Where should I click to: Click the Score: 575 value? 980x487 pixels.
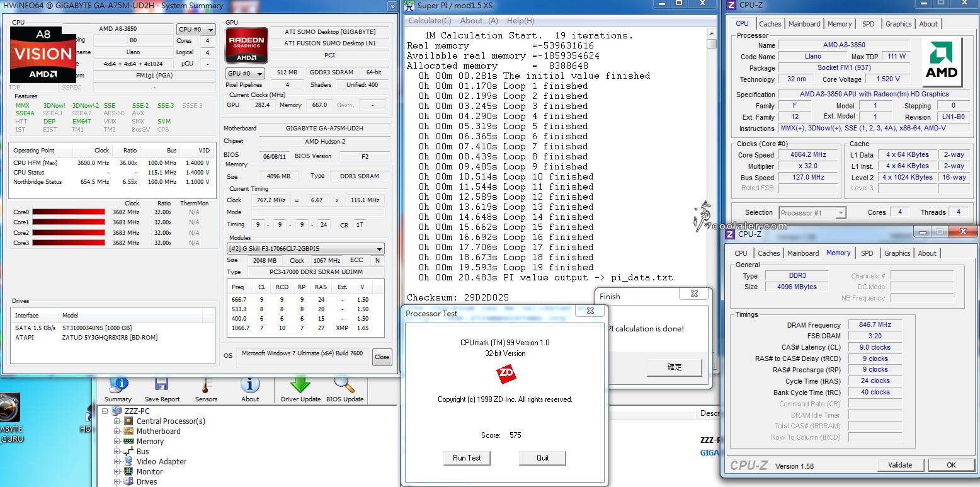[x=515, y=435]
